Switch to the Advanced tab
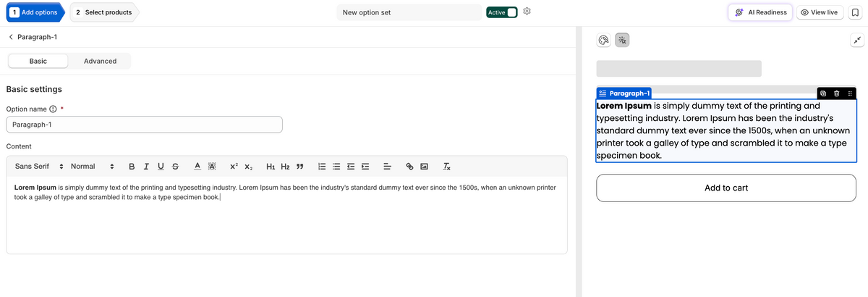Screen dimensions: 868x297 (100, 61)
